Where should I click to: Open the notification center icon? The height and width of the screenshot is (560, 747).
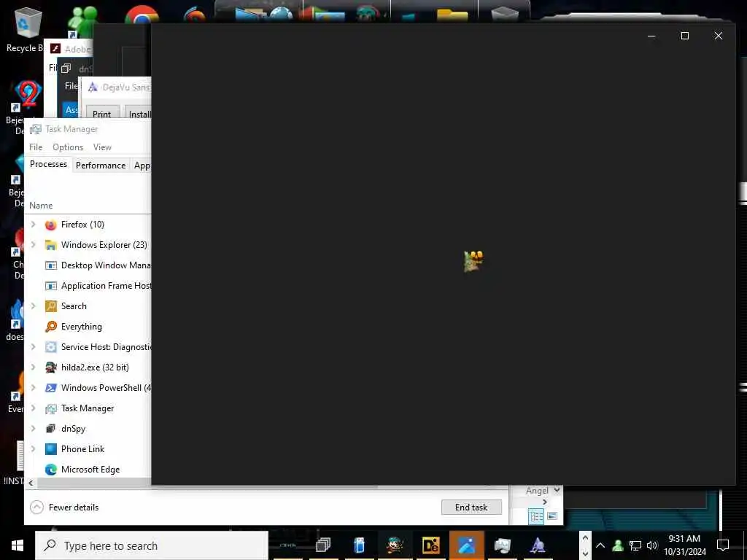point(723,545)
